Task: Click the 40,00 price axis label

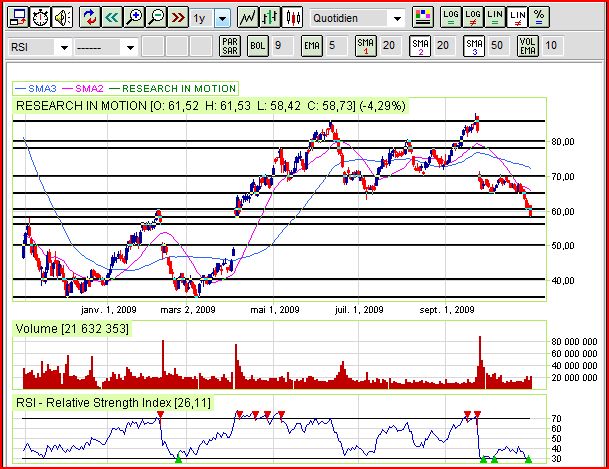Action: [x=563, y=280]
